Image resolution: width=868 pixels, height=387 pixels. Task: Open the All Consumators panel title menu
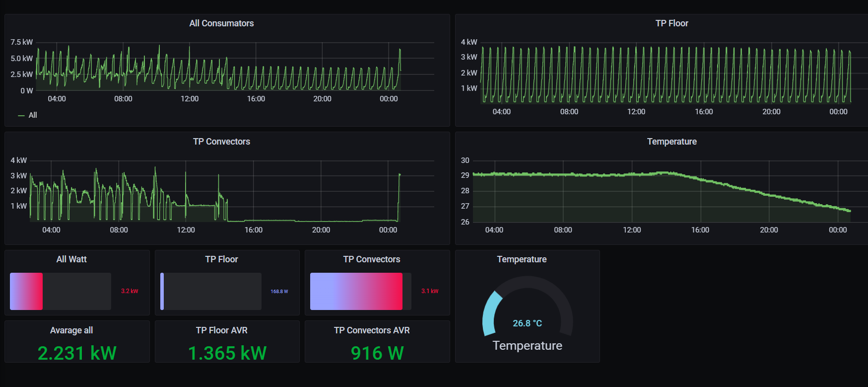pos(221,23)
